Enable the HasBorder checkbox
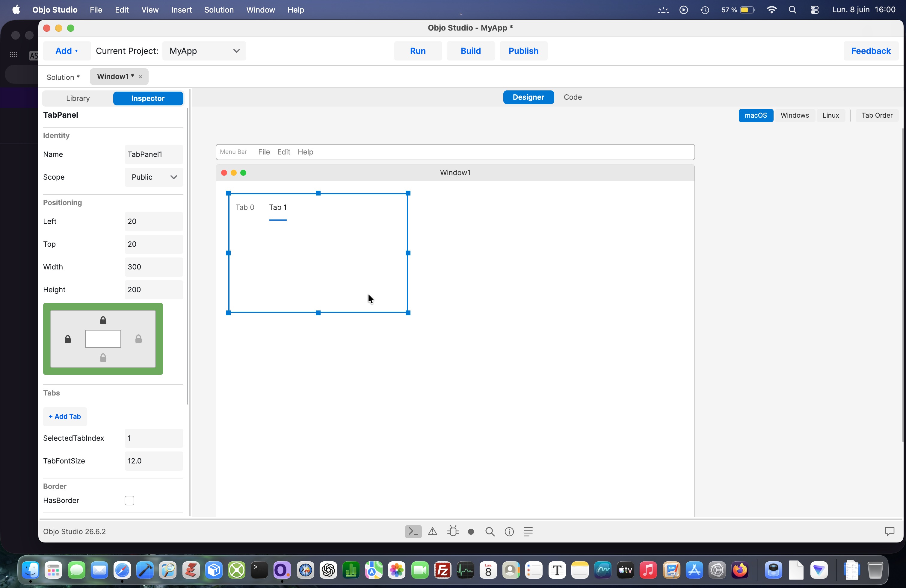The image size is (906, 588). point(129,501)
